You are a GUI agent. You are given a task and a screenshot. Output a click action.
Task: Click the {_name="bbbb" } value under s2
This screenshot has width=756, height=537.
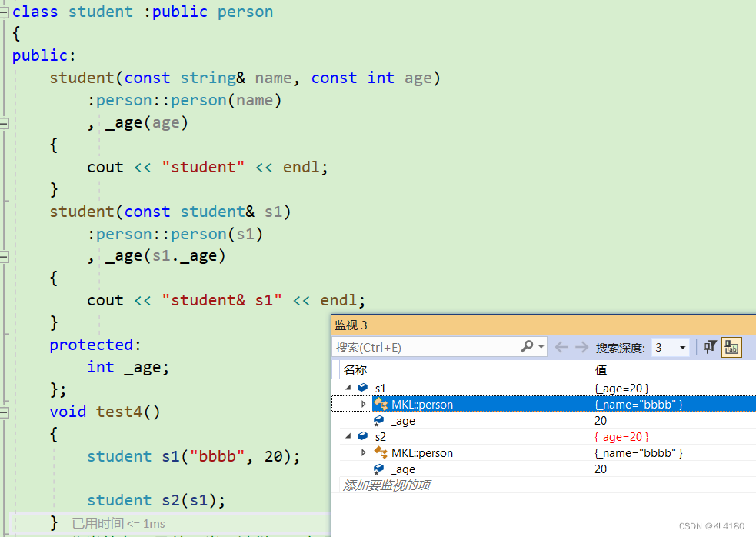[x=639, y=453]
